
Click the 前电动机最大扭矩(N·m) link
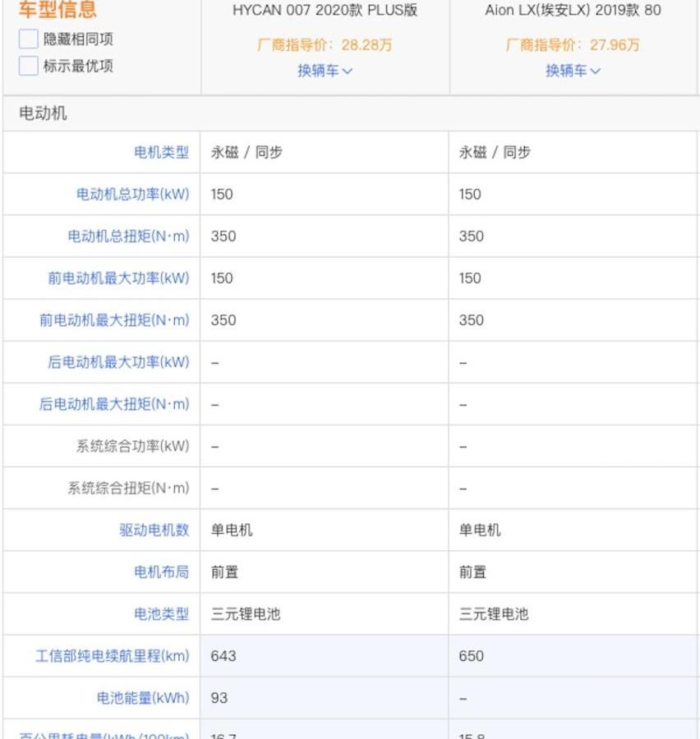pyautogui.click(x=114, y=320)
